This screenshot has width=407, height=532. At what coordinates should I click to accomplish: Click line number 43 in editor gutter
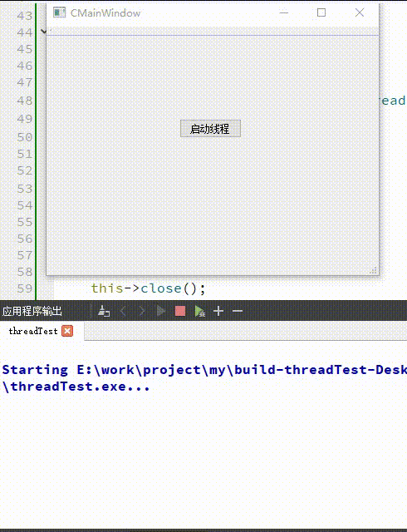[x=25, y=16]
